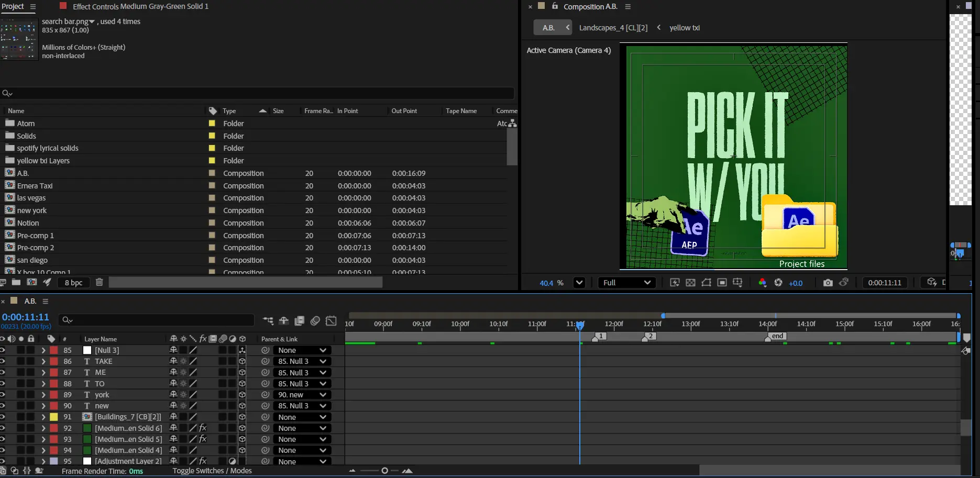Screen dimensions: 980x478
Task: Expand layer 85 Null 3 properties
Action: pos(43,350)
